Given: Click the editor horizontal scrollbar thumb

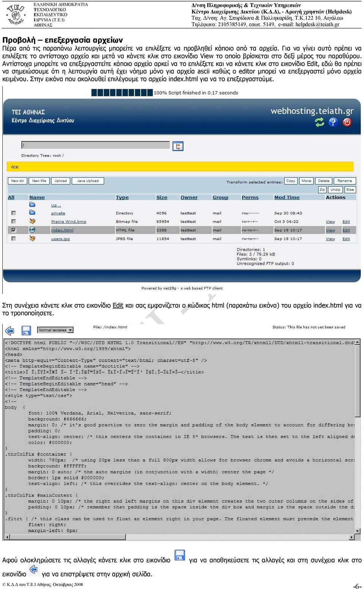Looking at the screenshot, I should tap(67, 537).
